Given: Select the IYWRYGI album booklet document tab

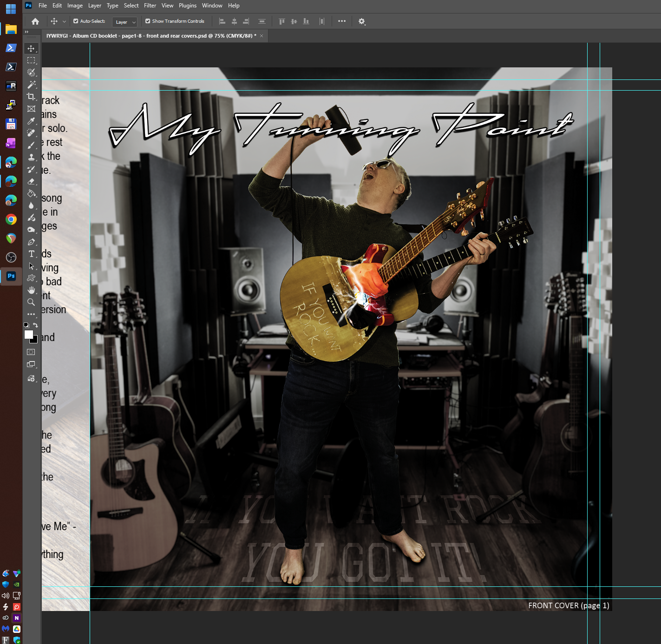Looking at the screenshot, I should click(x=151, y=36).
